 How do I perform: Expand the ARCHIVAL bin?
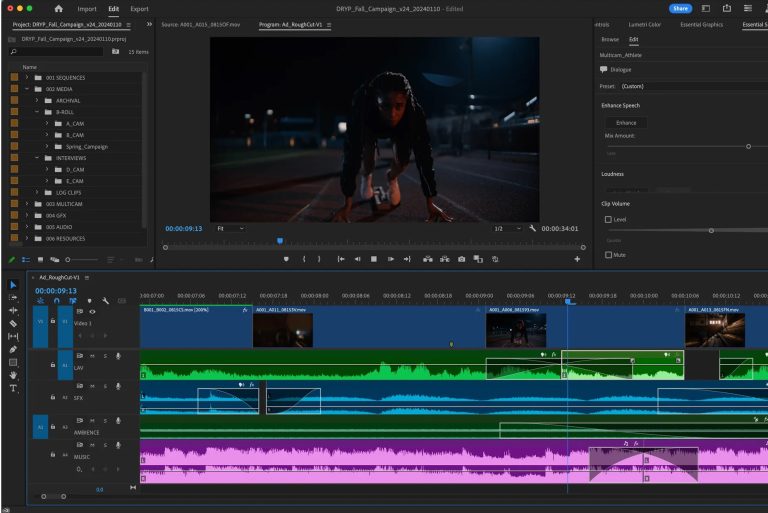click(37, 100)
